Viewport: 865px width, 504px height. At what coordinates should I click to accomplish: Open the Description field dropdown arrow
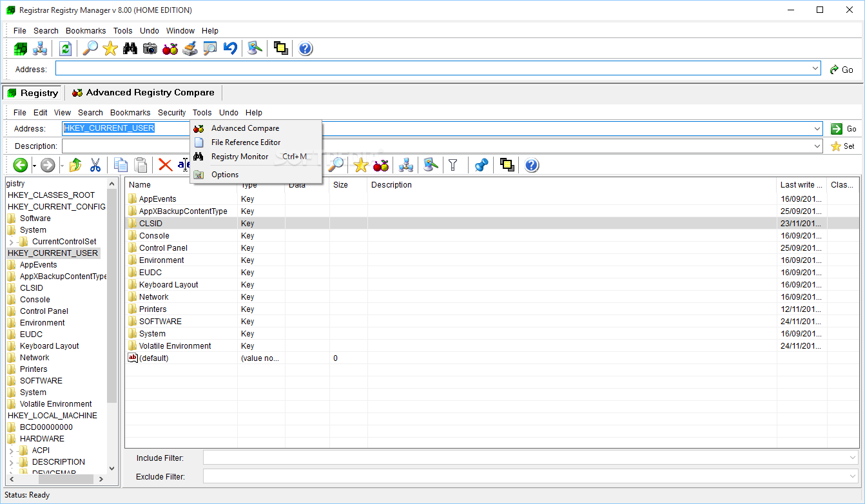click(x=817, y=146)
